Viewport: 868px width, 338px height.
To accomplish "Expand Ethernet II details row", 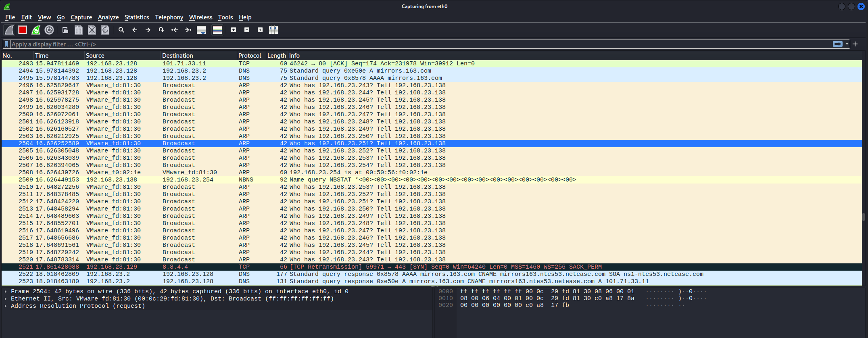I will (x=6, y=298).
